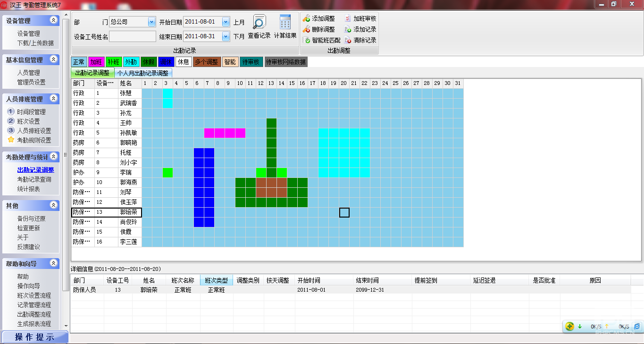
Task: Click the 计算结果 calculator icon
Action: pos(285,22)
